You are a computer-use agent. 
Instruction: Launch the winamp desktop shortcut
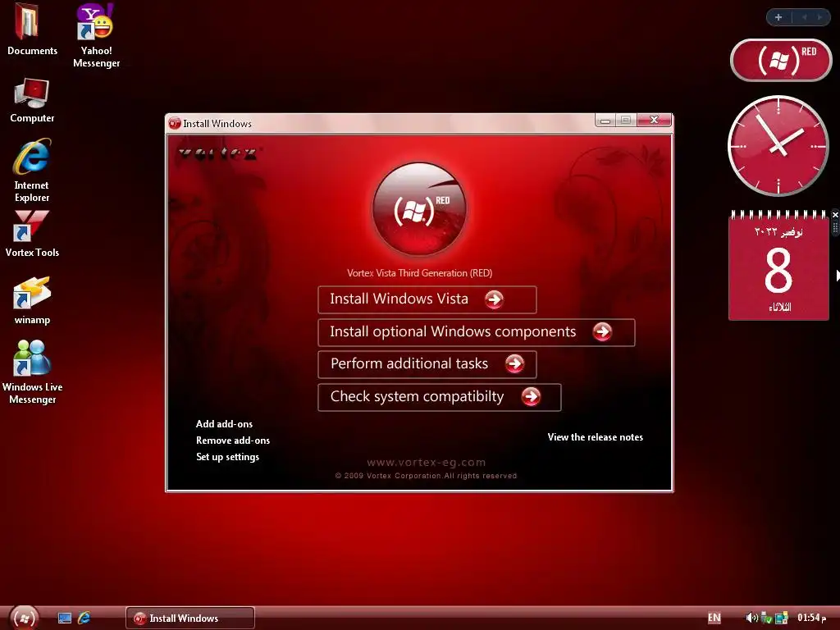point(32,300)
